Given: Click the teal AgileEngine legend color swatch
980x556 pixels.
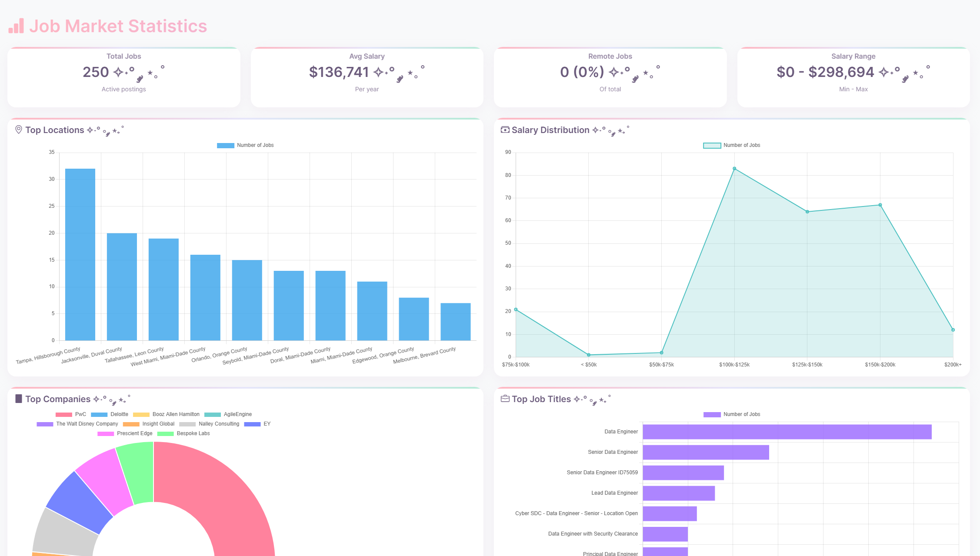Looking at the screenshot, I should point(213,415).
